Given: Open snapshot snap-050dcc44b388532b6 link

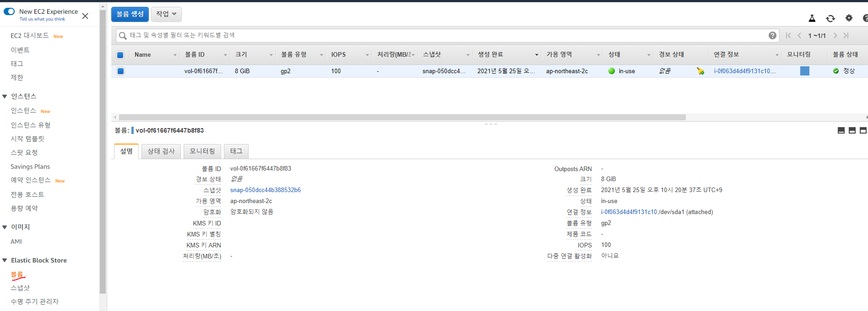Looking at the screenshot, I should 266,190.
